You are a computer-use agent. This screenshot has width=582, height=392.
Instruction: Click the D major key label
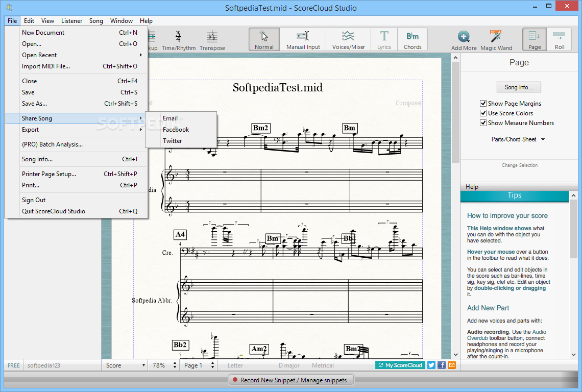tap(289, 365)
